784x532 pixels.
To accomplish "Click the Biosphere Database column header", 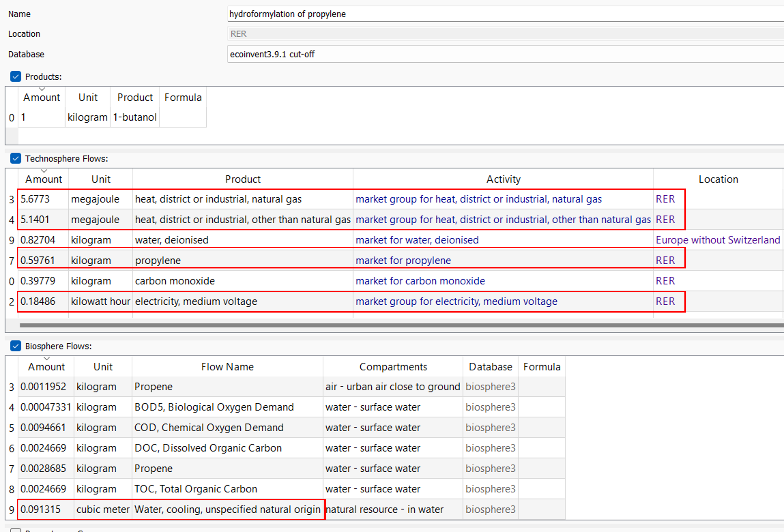I will tap(490, 366).
